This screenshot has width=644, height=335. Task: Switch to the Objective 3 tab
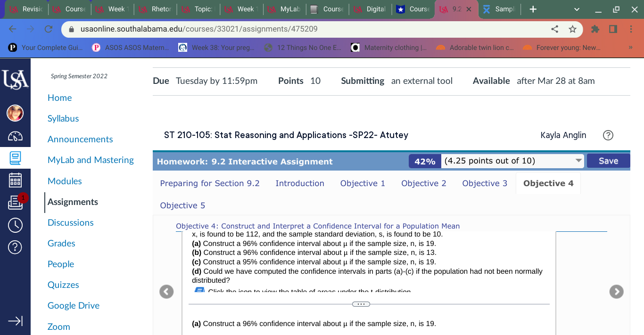tap(485, 183)
